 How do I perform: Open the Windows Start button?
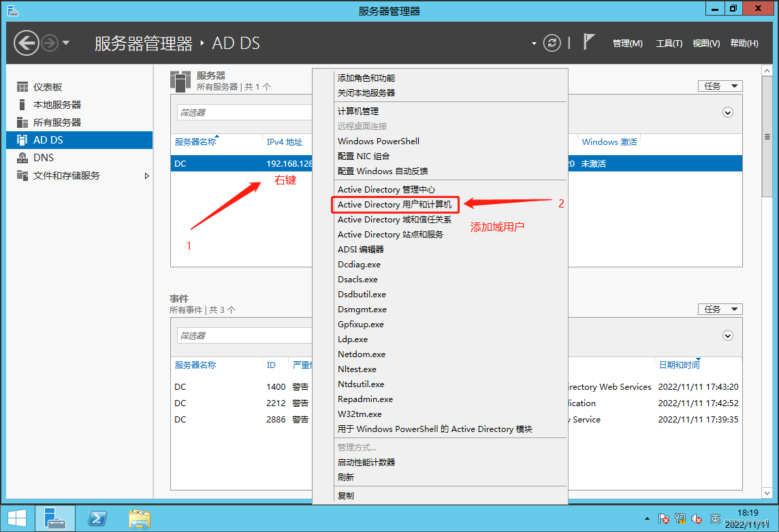17,518
